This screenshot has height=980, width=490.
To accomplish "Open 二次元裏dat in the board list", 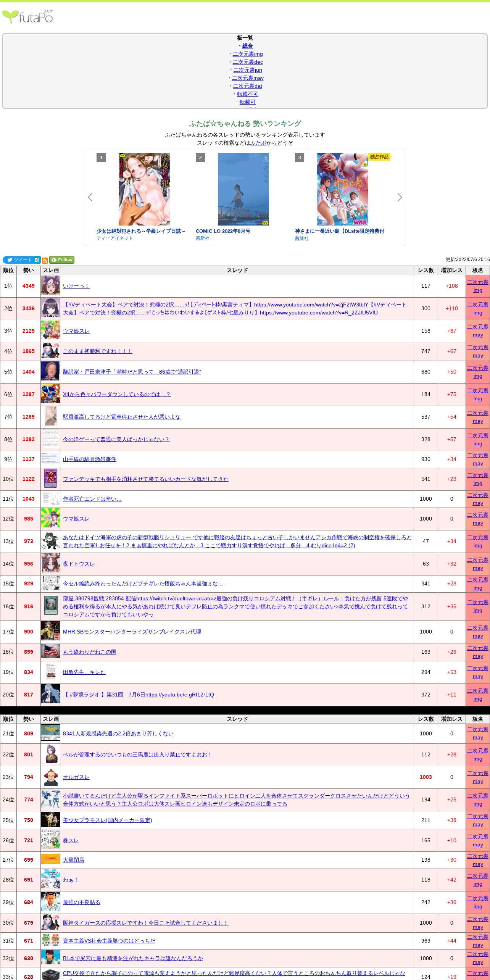I will point(248,86).
